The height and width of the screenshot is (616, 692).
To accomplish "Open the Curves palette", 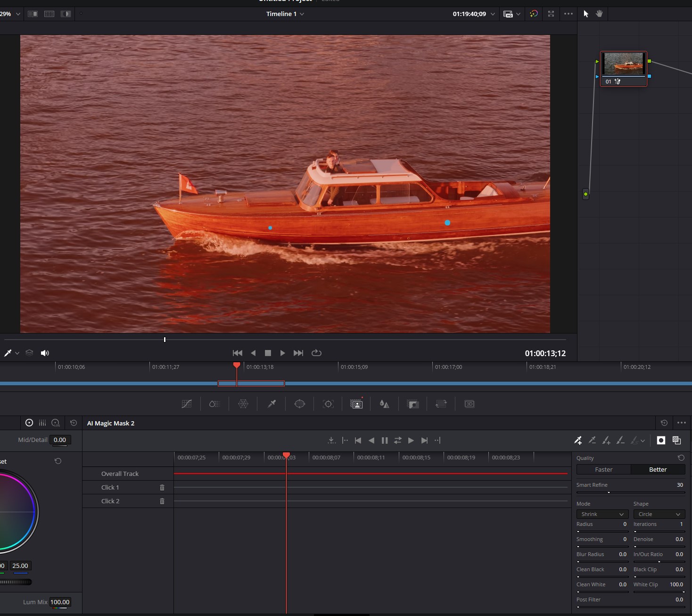I will tap(187, 404).
